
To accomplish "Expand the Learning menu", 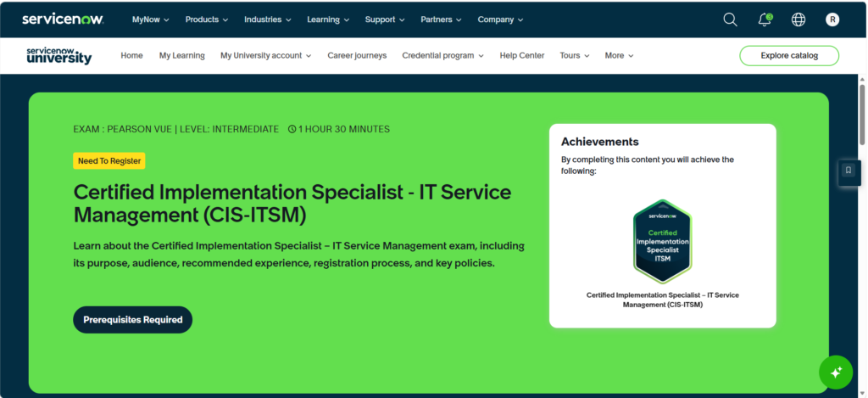I will [328, 20].
